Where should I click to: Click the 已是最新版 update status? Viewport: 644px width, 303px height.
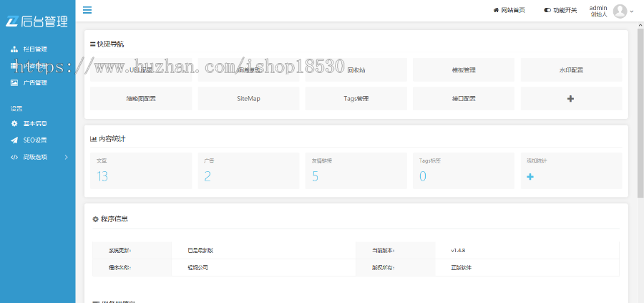tap(200, 251)
